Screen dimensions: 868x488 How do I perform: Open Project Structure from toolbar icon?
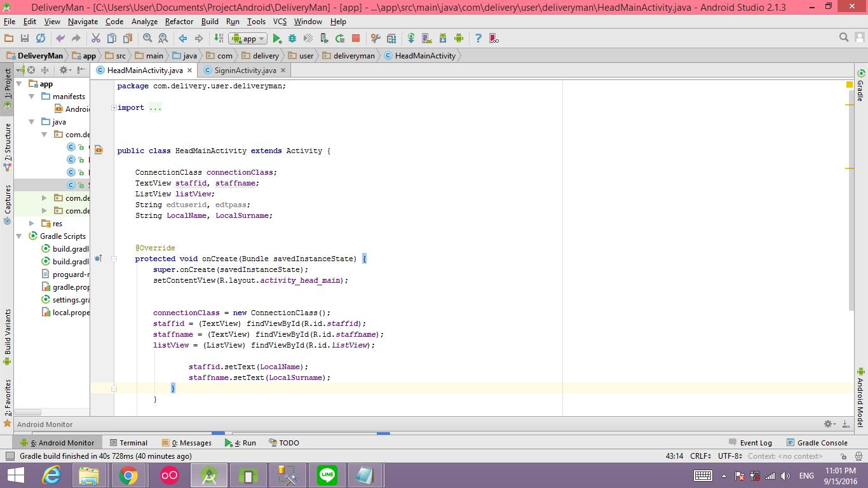tap(391, 39)
